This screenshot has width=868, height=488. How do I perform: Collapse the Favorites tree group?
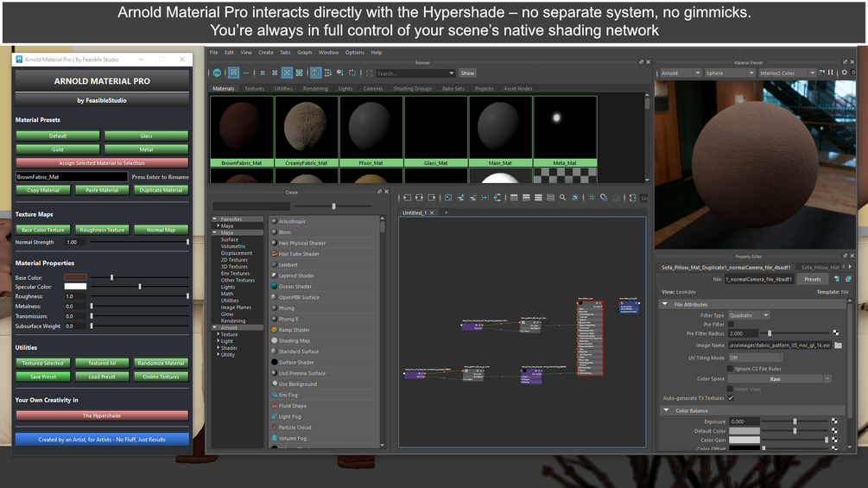point(215,219)
